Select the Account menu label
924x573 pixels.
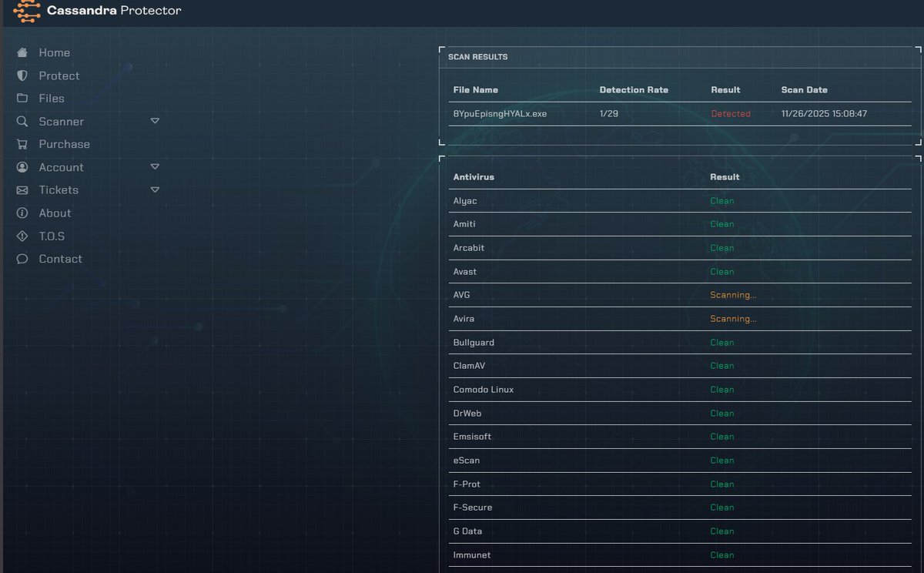[62, 167]
